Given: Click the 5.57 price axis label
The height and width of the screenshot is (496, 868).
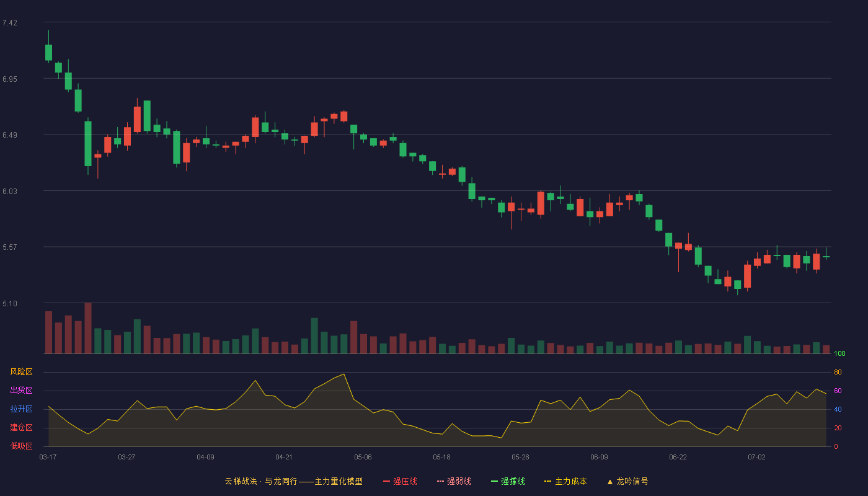Looking at the screenshot, I should click(10, 247).
